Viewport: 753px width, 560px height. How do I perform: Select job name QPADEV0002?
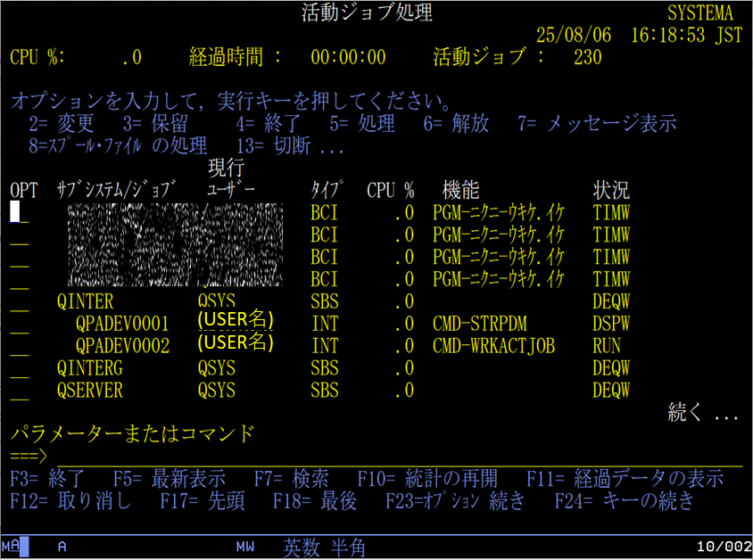(x=122, y=346)
